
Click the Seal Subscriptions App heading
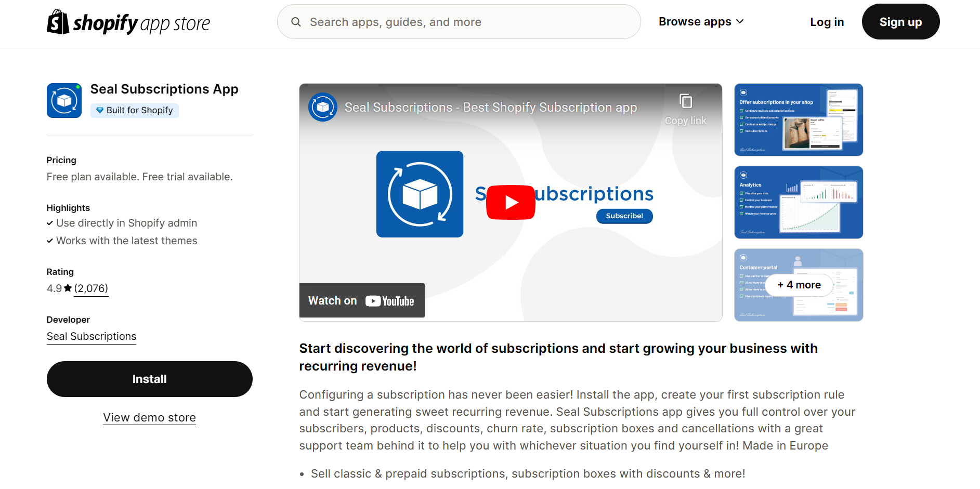click(164, 89)
